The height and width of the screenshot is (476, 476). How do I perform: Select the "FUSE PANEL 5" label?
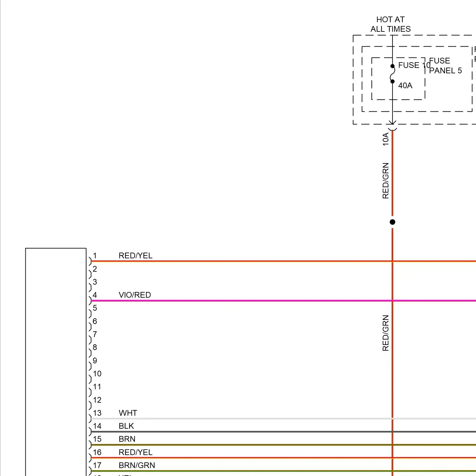(445, 66)
